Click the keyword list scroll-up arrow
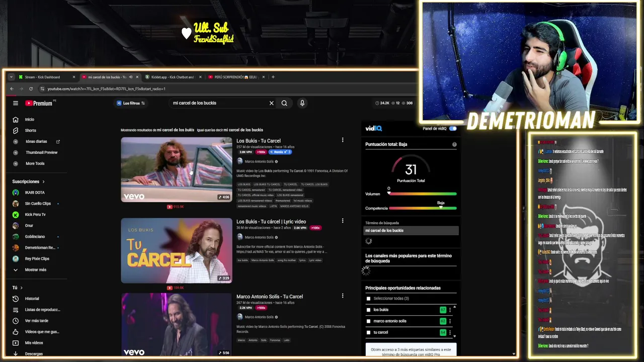Screen dimensions: 644x362 [x=455, y=307]
